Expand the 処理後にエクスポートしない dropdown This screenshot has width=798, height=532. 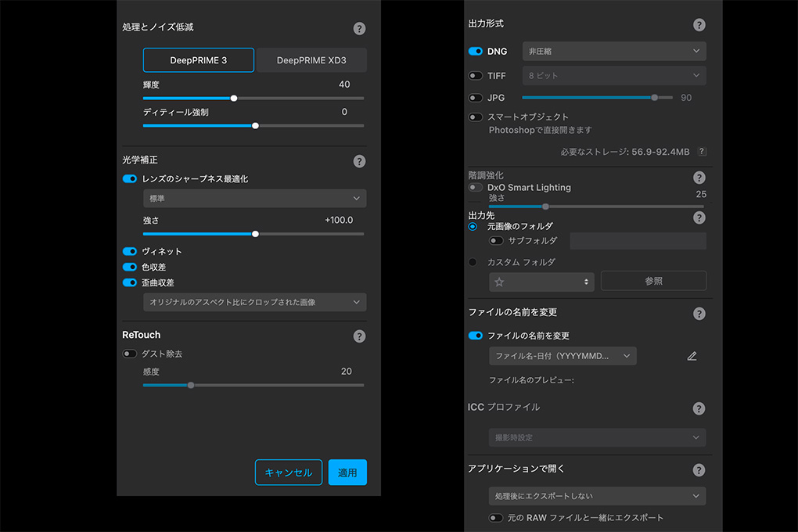pos(596,496)
